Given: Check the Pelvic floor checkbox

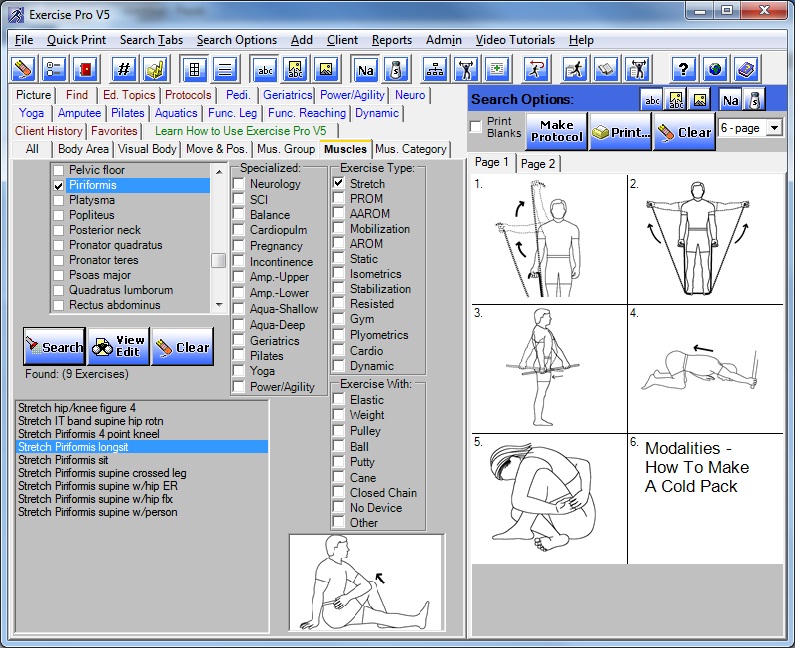Looking at the screenshot, I should (x=59, y=170).
